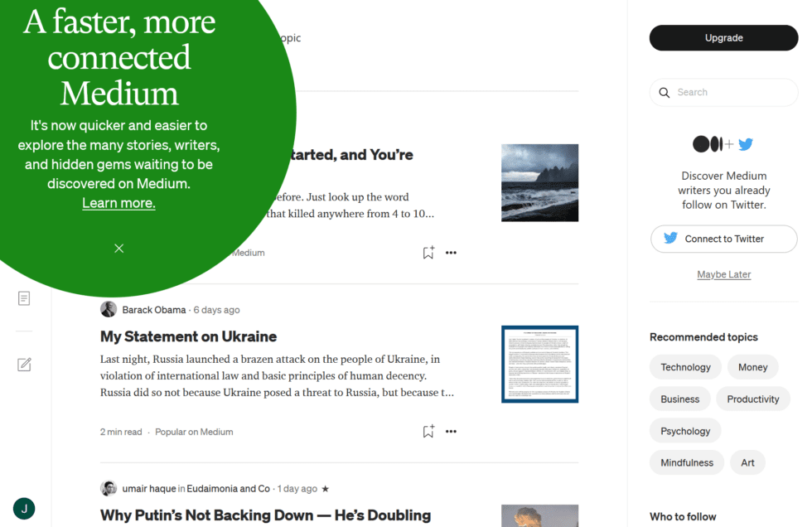The image size is (812, 527).
Task: Bookmark the story 'My Statement on Ukraine'
Action: pyautogui.click(x=428, y=431)
